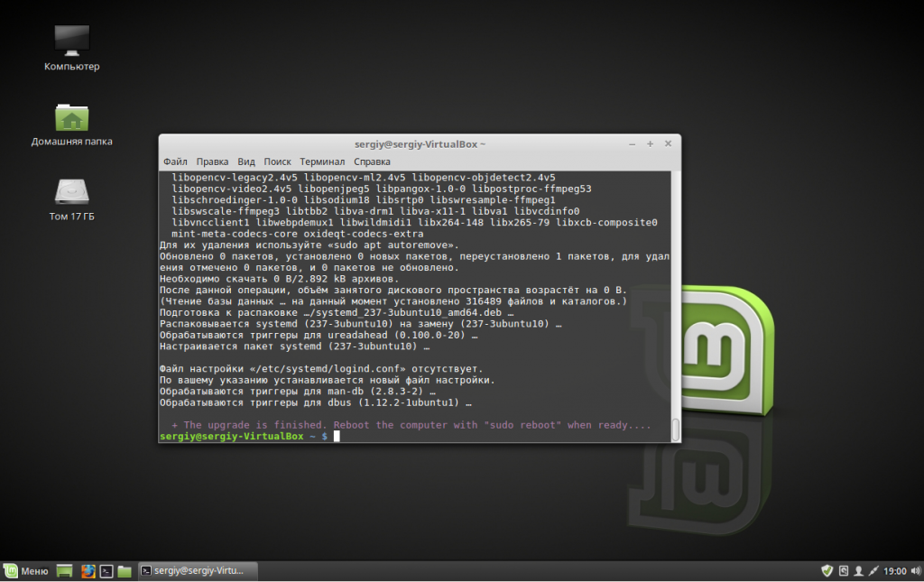Click the terminal launcher in the panel
The image size is (924, 582).
(x=106, y=570)
